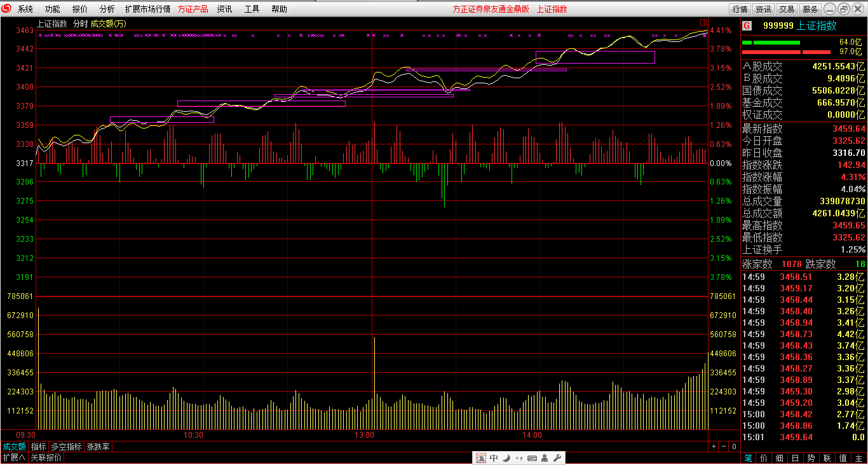The image size is (868, 465).
Task: Open the 分析 menu
Action: pos(107,9)
